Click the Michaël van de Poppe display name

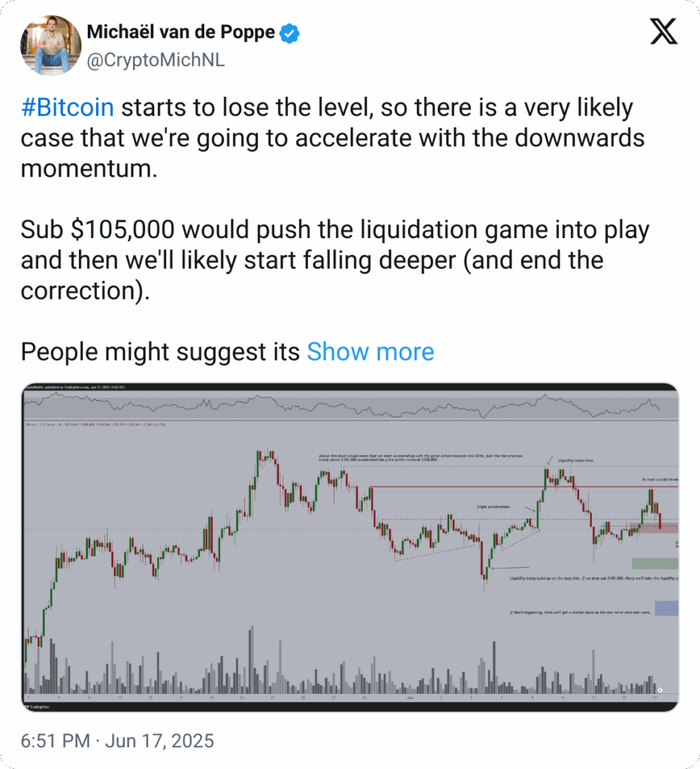(x=180, y=32)
